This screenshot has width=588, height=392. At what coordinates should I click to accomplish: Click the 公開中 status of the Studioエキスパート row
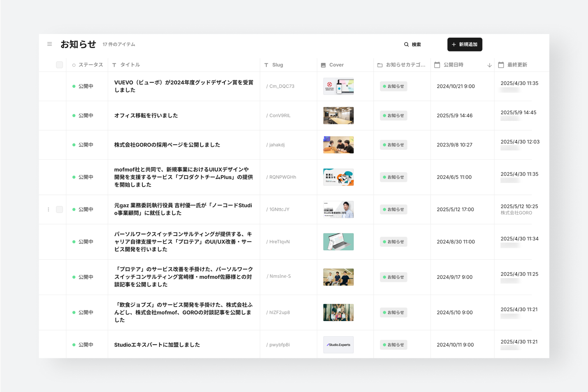[83, 345]
